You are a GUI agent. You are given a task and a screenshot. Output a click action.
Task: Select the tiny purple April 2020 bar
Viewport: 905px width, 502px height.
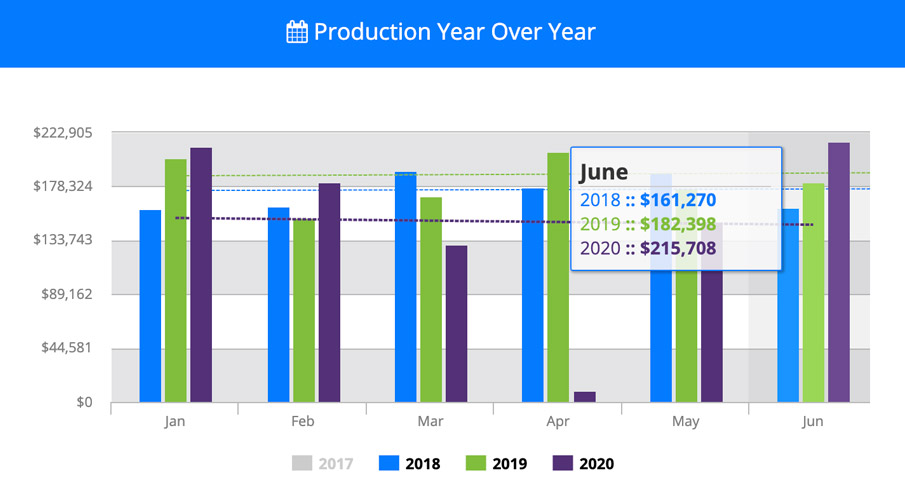point(584,397)
